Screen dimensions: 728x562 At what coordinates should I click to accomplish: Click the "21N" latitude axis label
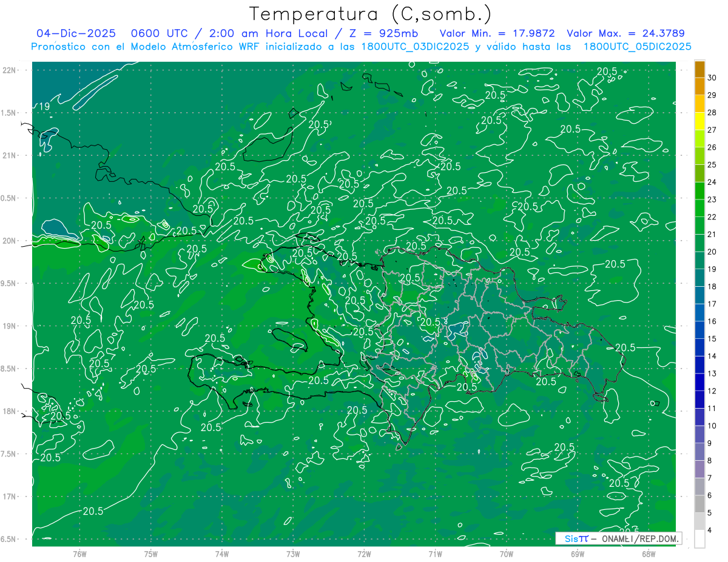pyautogui.click(x=10, y=155)
